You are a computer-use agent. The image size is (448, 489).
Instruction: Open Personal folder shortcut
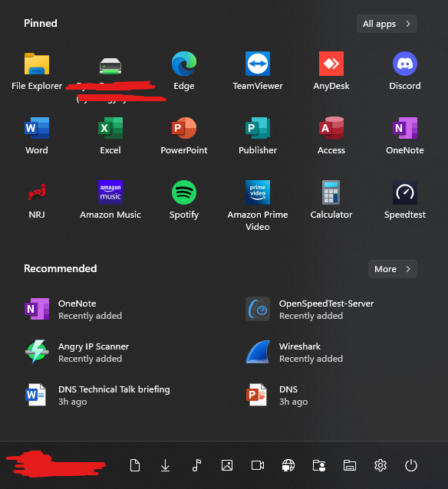point(319,465)
